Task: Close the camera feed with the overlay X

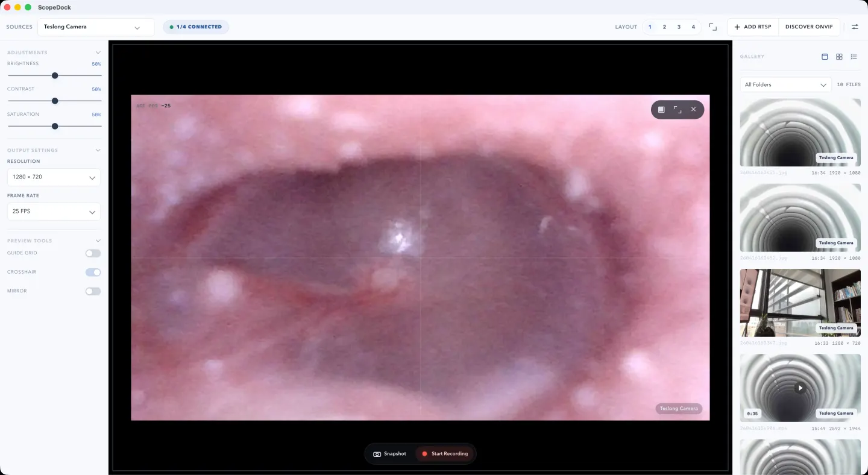Action: [x=693, y=110]
